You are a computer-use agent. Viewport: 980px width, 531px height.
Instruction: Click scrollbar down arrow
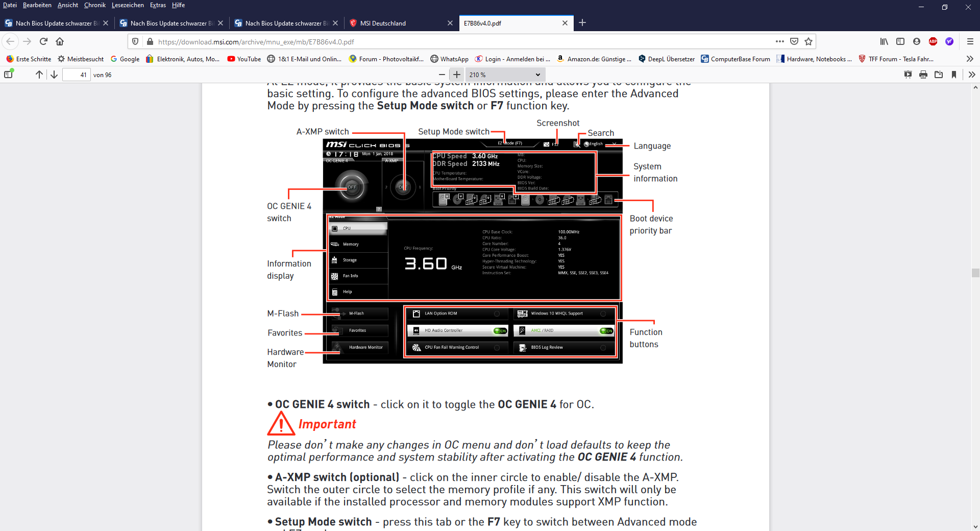[x=975, y=526]
